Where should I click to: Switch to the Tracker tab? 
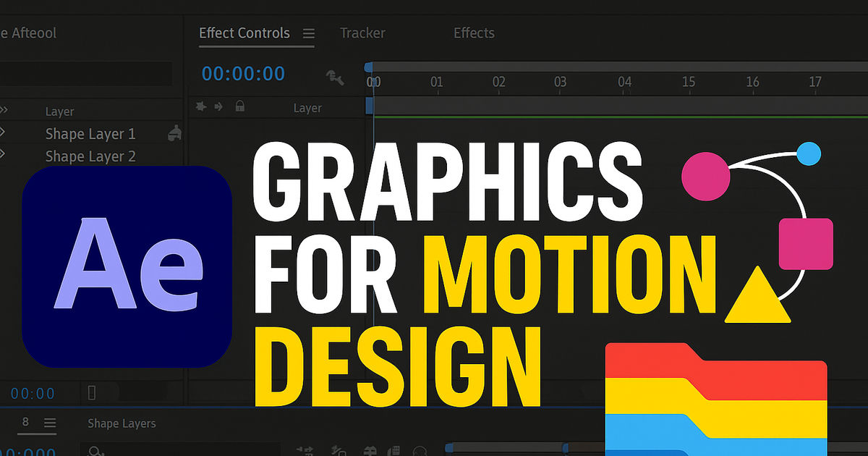click(362, 33)
